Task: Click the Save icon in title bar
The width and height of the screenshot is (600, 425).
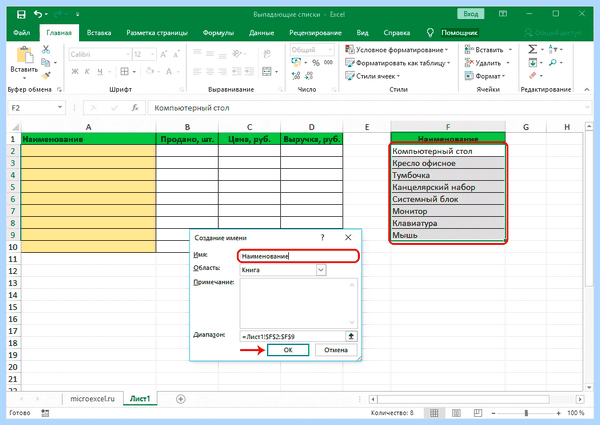Action: click(21, 15)
